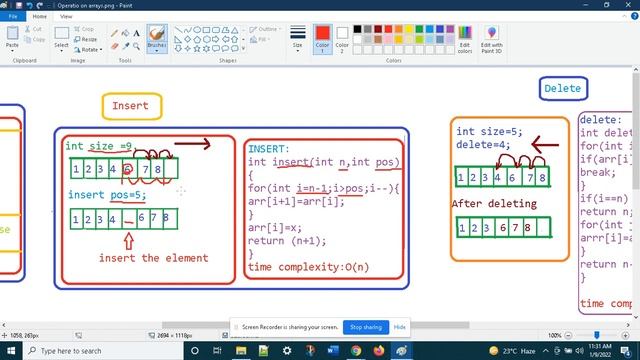Open the Edit colors dialog
640x360 pixels.
click(465, 39)
